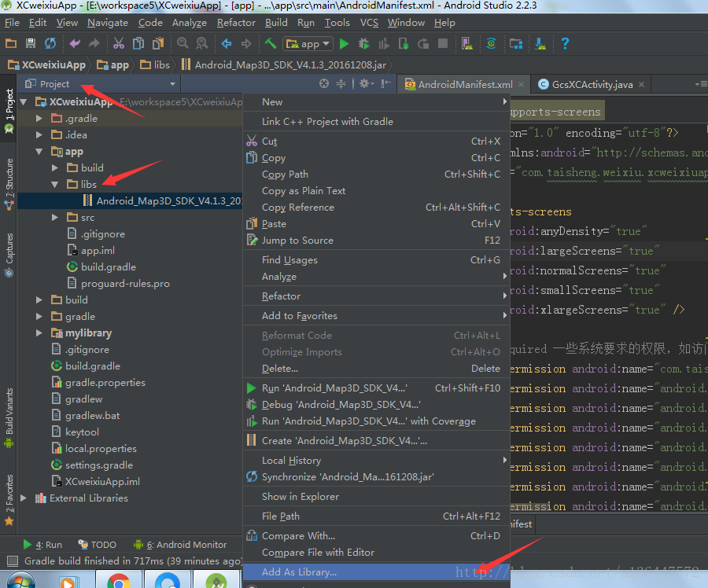Click Scroll from Source crosshair icon
Image resolution: width=708 pixels, height=588 pixels.
click(x=324, y=84)
